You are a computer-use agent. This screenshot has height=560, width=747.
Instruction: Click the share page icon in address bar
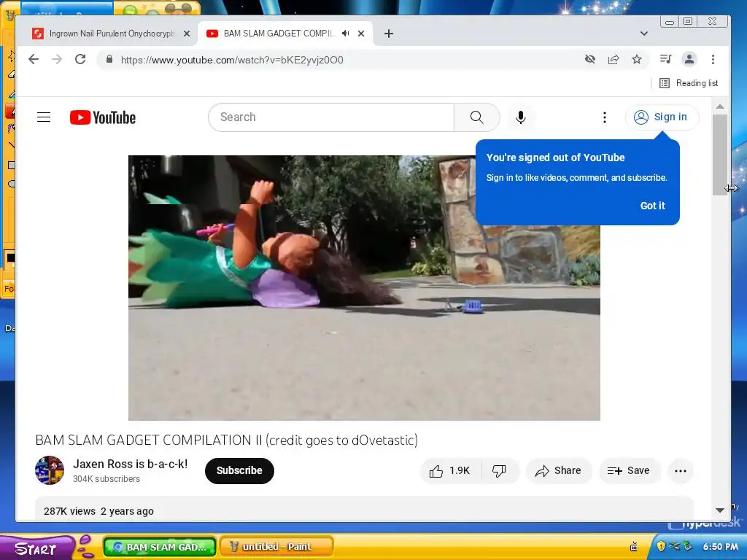tap(614, 60)
